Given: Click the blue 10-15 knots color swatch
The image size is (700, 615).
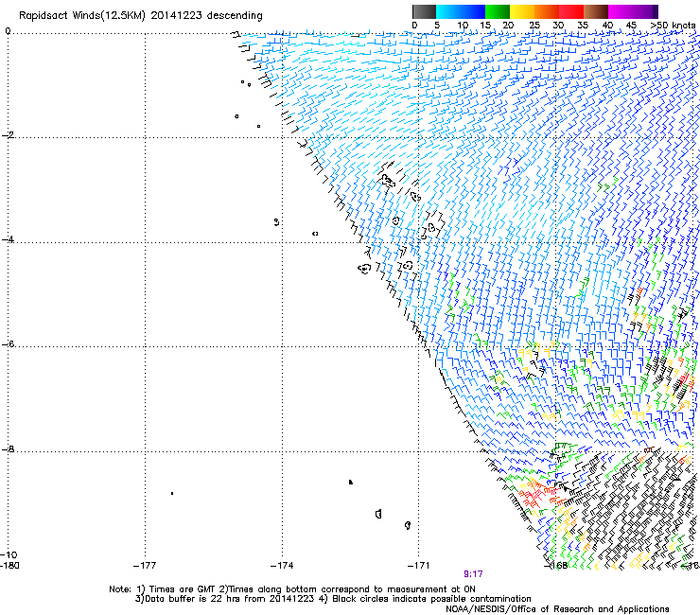Looking at the screenshot, I should (473, 11).
